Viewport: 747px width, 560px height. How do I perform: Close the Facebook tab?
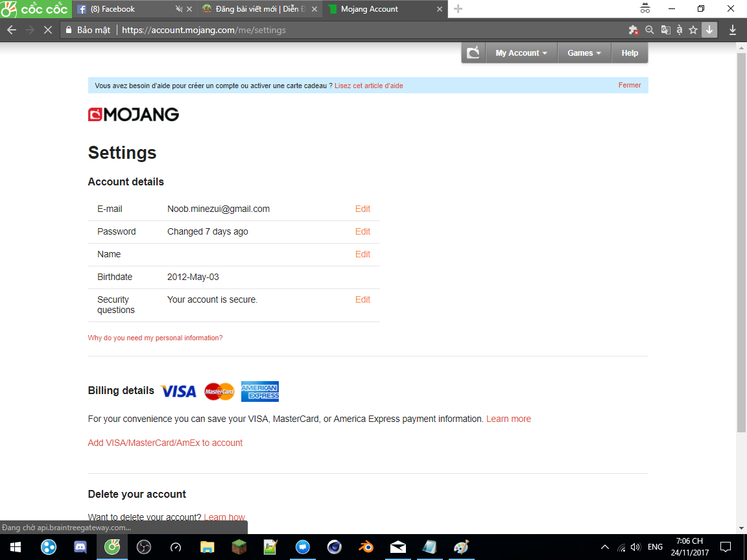189,9
